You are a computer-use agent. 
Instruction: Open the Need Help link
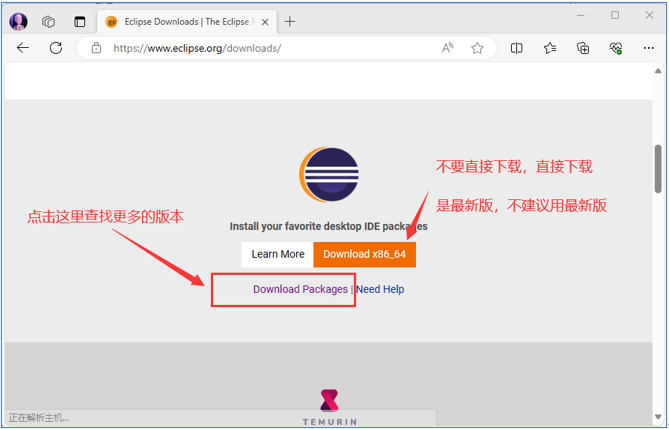pos(380,289)
